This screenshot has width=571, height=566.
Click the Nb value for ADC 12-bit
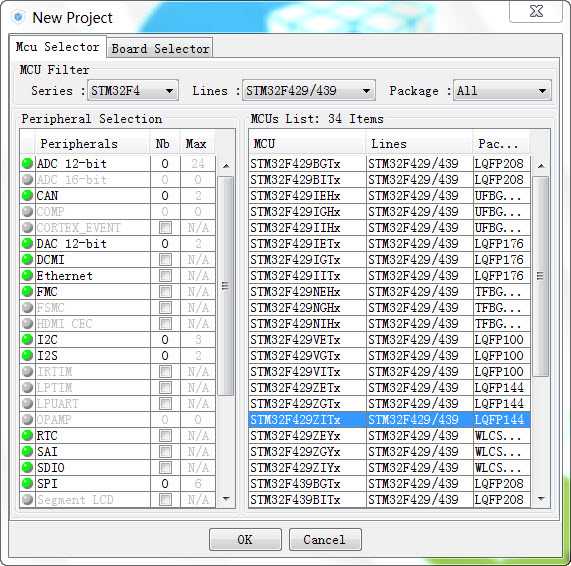tap(165, 164)
